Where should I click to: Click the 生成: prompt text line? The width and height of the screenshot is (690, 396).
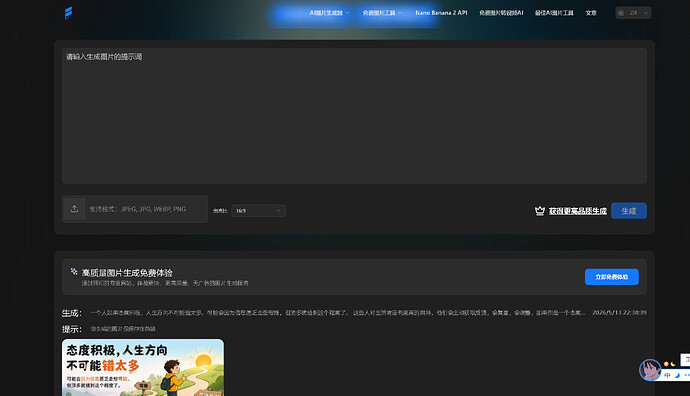click(x=338, y=313)
